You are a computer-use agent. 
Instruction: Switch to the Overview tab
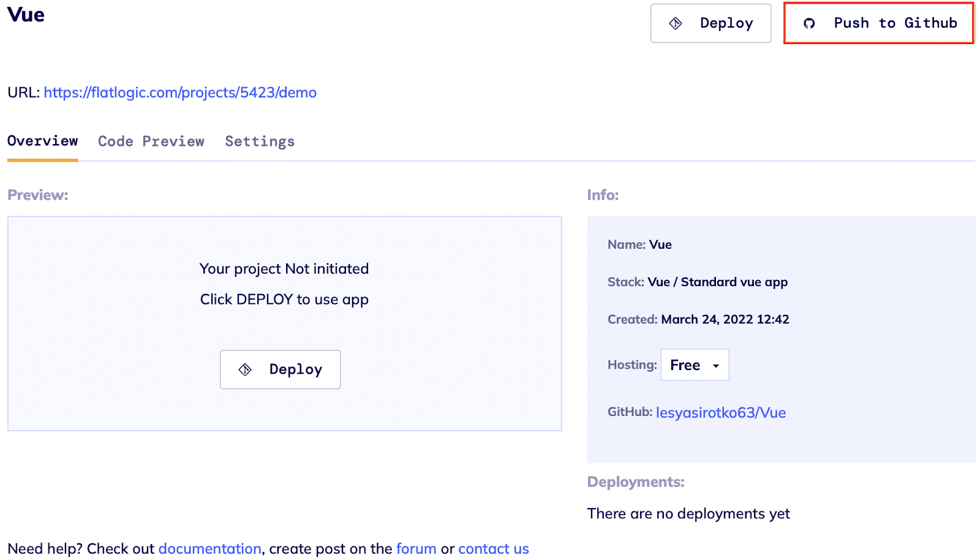(x=43, y=141)
